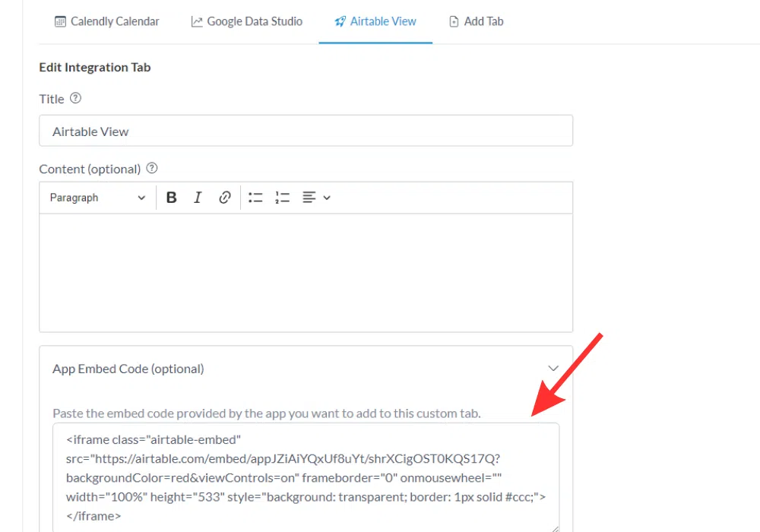The width and height of the screenshot is (760, 532).
Task: Click the Title field label
Action: [52, 99]
